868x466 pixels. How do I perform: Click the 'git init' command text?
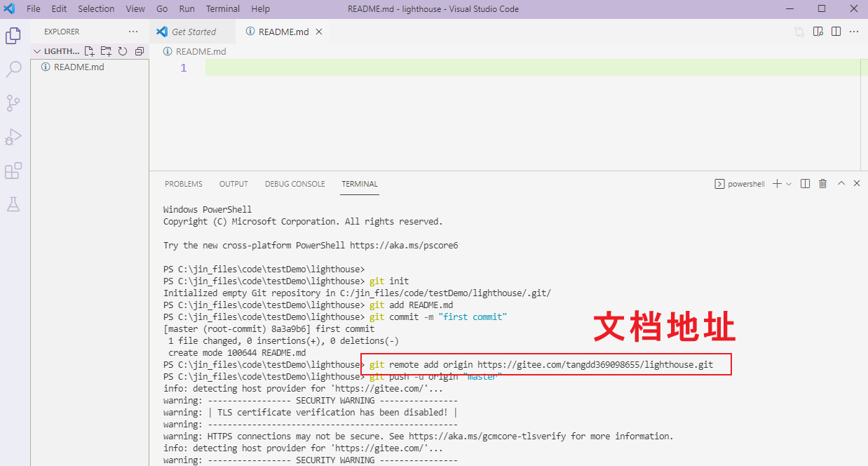[x=389, y=281]
